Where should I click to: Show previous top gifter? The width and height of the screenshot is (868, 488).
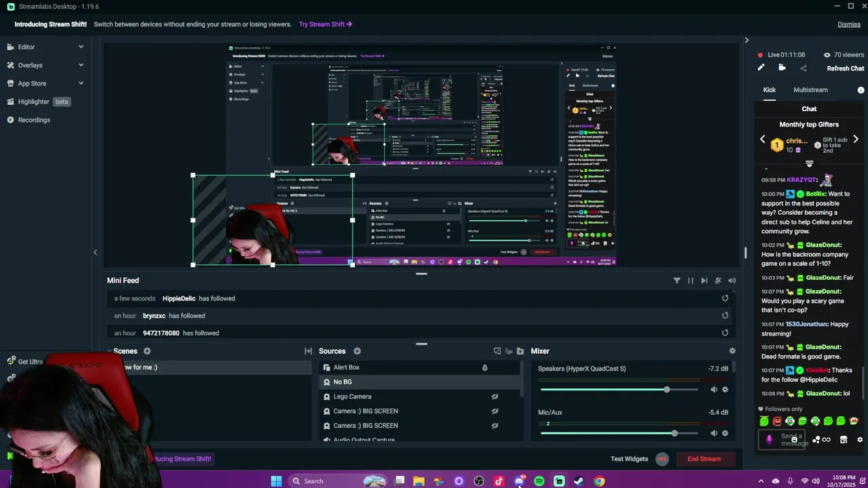(762, 140)
